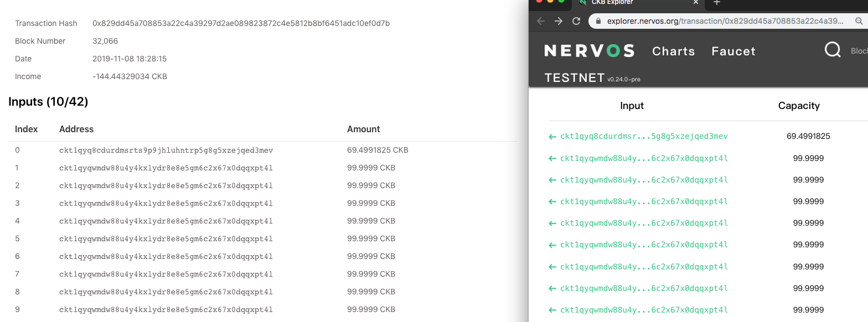Open the Nervos explorer search icon
The image size is (868, 322).
coord(833,50)
